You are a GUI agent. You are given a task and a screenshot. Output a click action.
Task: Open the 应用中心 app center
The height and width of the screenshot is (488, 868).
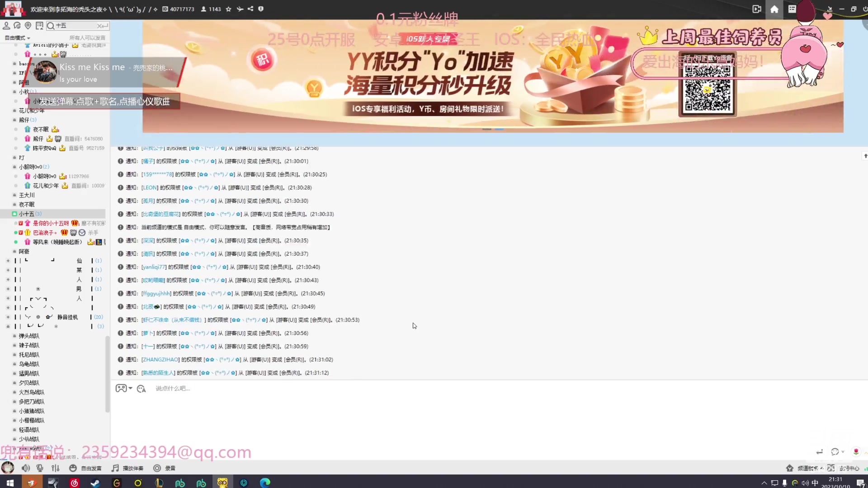844,468
